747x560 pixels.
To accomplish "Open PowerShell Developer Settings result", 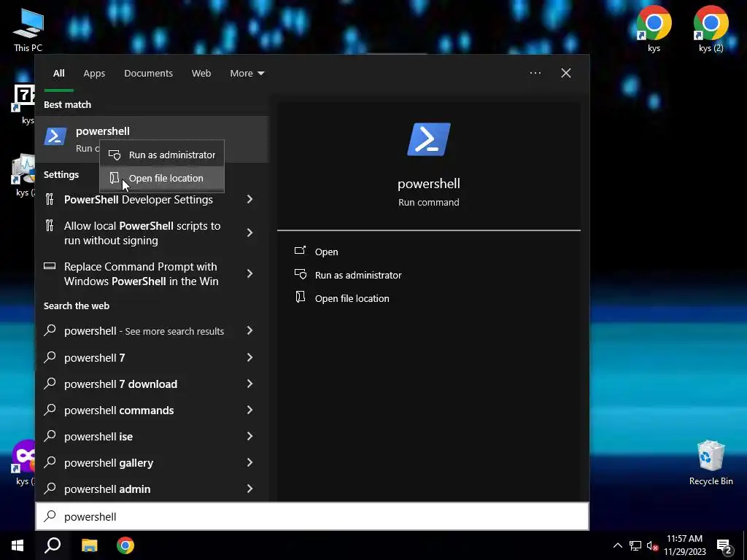I will click(x=138, y=200).
